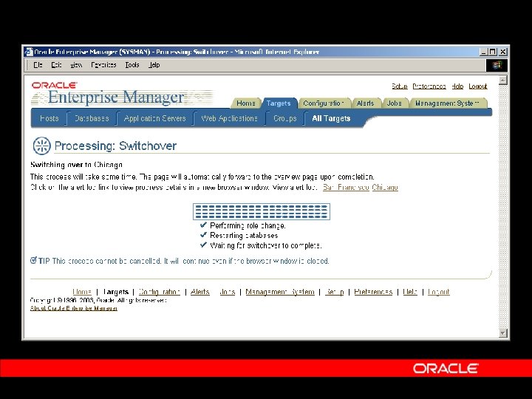Select the Hosts subtab
This screenshot has height=399, width=532.
50,118
